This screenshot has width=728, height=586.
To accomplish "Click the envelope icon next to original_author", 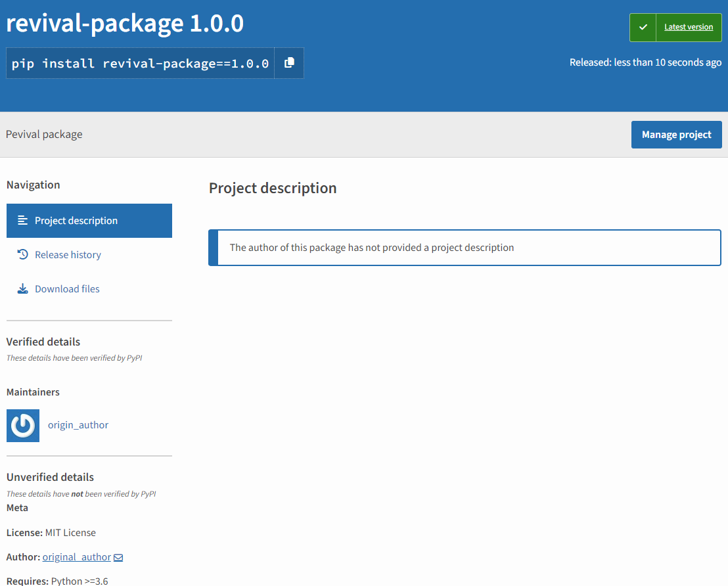I will pos(118,556).
